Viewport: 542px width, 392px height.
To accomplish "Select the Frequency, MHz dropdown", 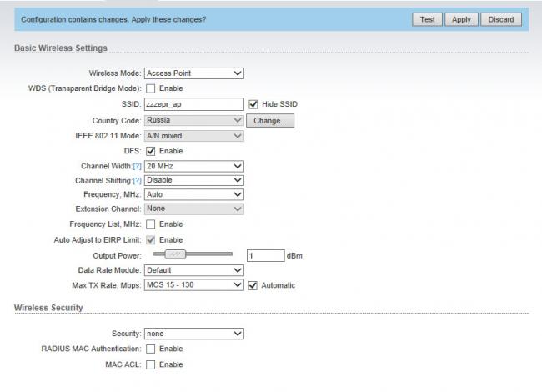I will [193, 194].
